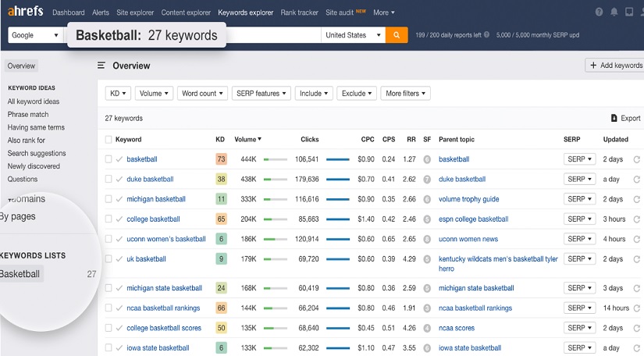
Task: Click the ahrefs logo
Action: 25,11
